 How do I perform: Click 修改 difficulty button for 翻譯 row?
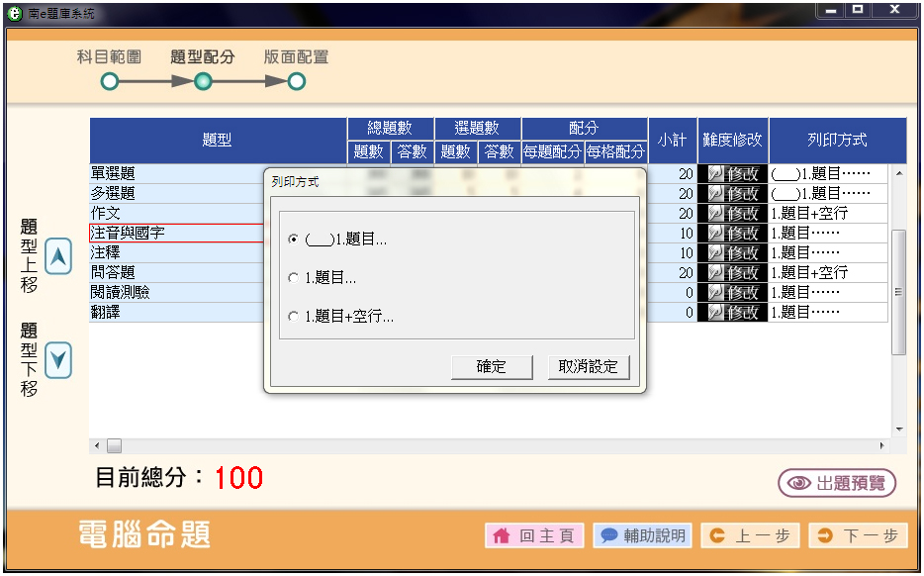pos(732,313)
